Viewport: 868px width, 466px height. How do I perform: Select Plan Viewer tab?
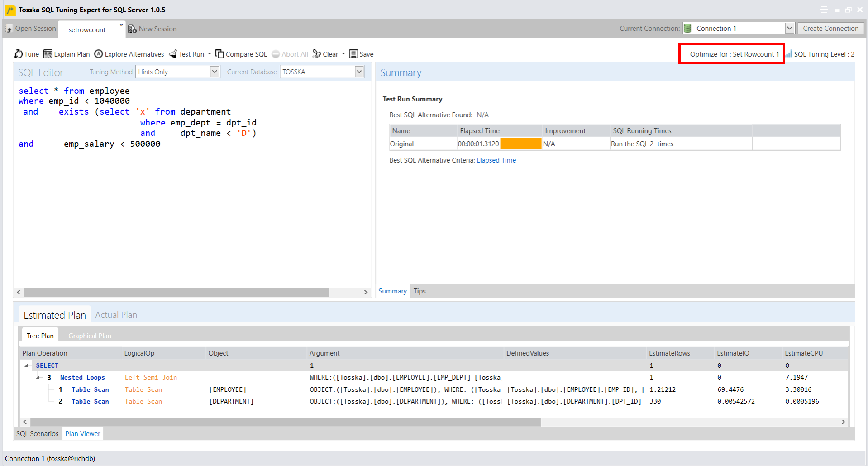(x=83, y=433)
